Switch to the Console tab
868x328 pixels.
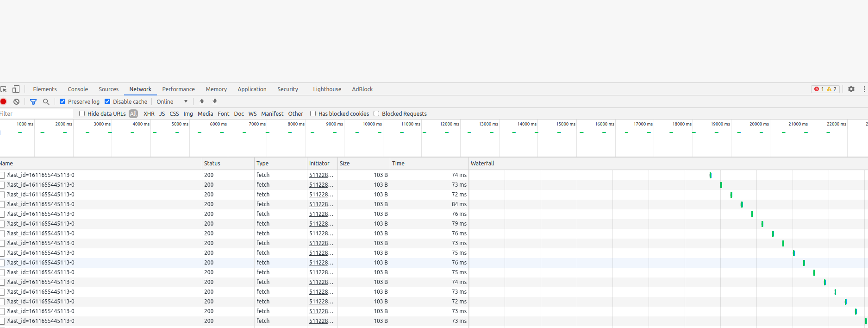pyautogui.click(x=78, y=89)
